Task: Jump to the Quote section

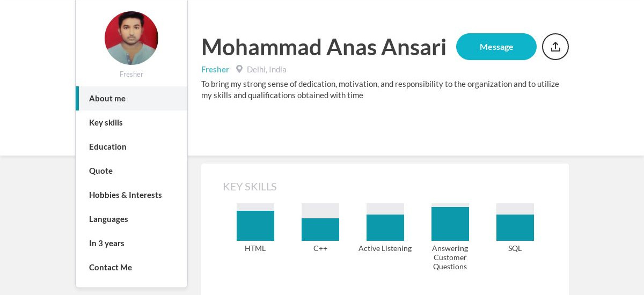Action: click(x=131, y=171)
